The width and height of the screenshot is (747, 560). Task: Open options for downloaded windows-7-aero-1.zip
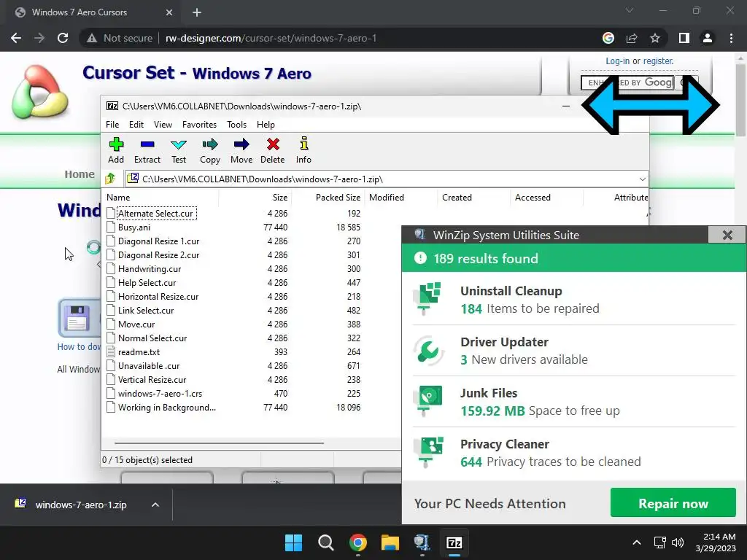tap(155, 505)
